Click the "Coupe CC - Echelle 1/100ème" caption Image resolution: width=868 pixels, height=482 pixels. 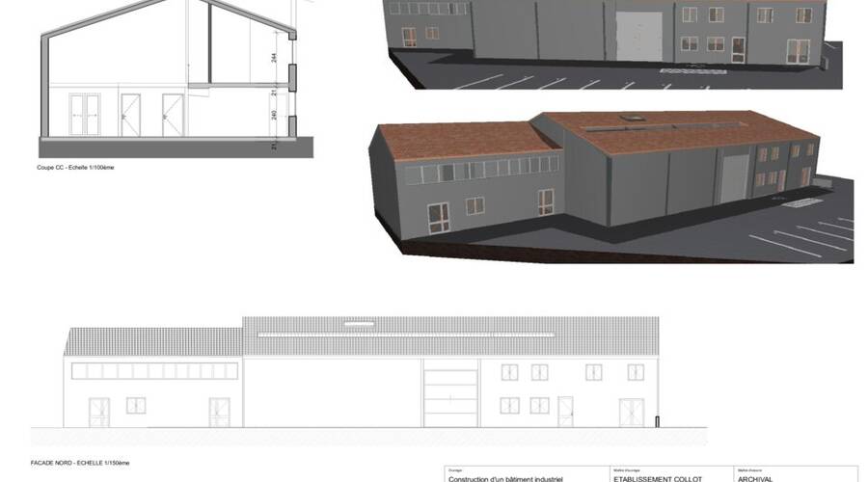point(74,167)
